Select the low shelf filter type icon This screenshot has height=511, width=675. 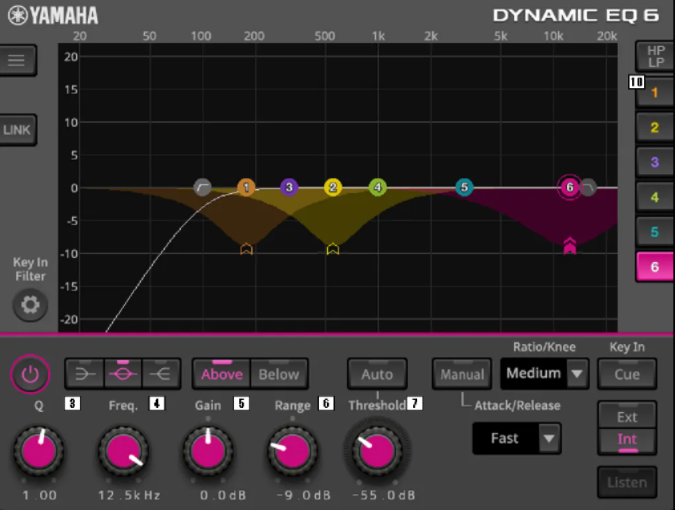(x=84, y=374)
